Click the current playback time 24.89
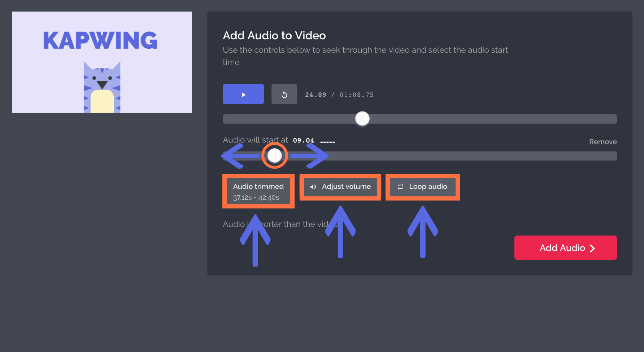Image resolution: width=644 pixels, height=352 pixels. click(x=316, y=95)
